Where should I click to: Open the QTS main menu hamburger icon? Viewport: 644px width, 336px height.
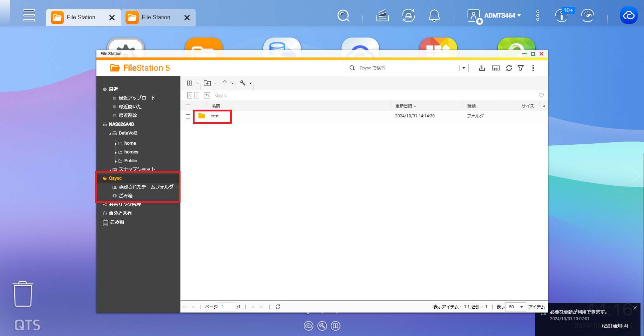pos(29,15)
